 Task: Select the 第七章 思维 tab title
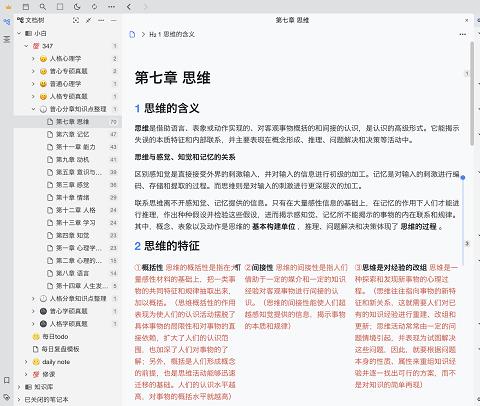(x=292, y=20)
